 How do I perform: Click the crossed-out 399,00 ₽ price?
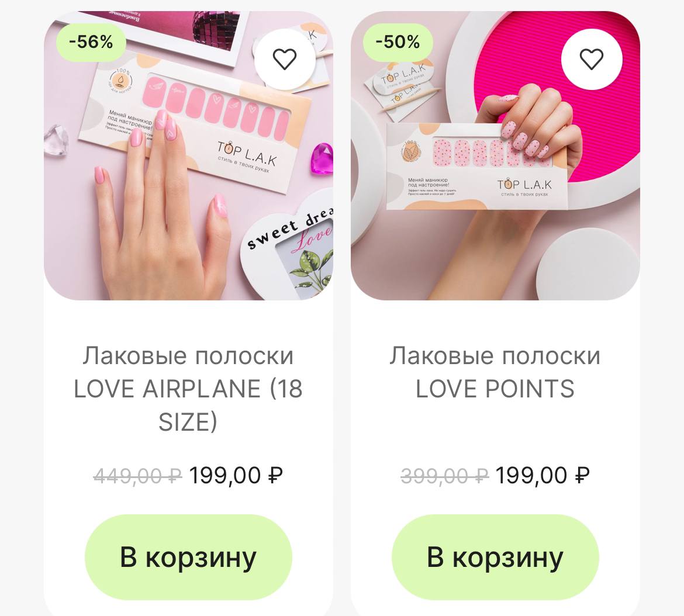[x=445, y=475]
